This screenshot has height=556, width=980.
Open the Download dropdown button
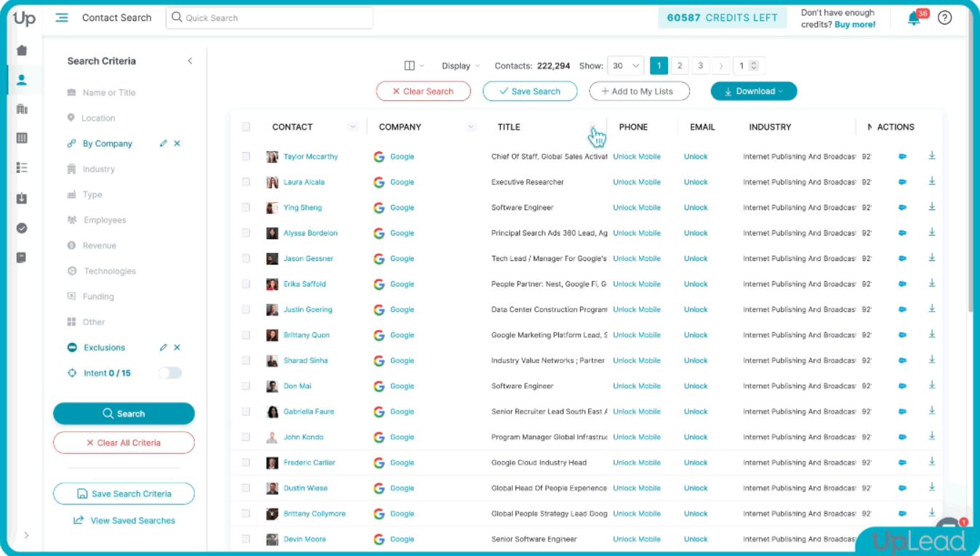pyautogui.click(x=754, y=91)
